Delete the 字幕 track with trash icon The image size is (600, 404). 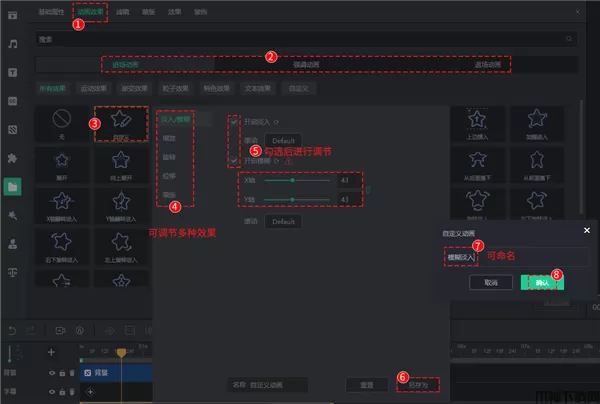coord(72,392)
